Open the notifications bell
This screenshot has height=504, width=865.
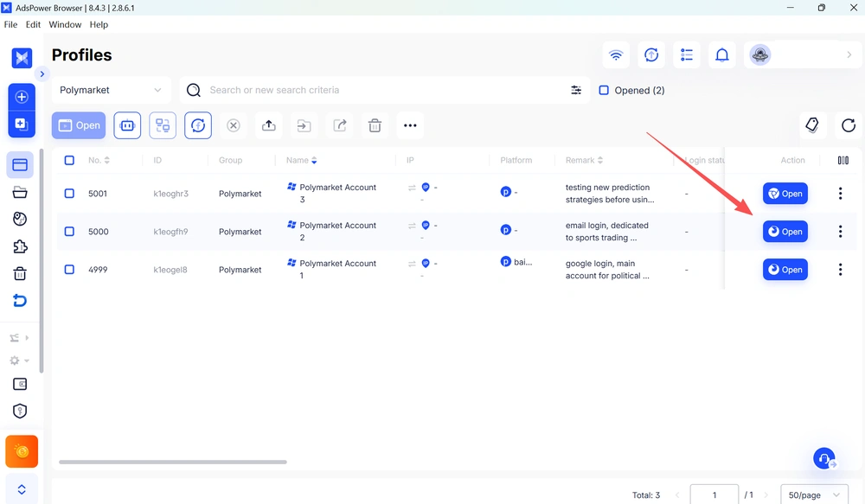pyautogui.click(x=722, y=55)
